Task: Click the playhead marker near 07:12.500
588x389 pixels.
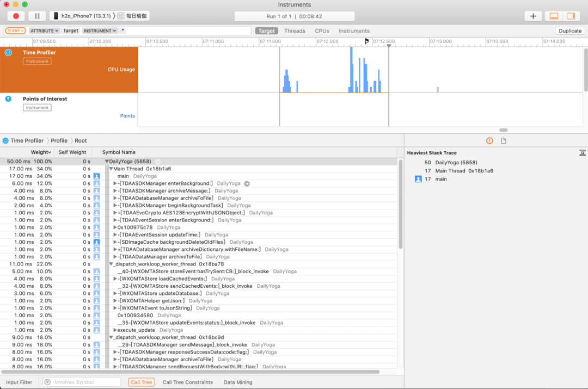Action: pyautogui.click(x=389, y=45)
